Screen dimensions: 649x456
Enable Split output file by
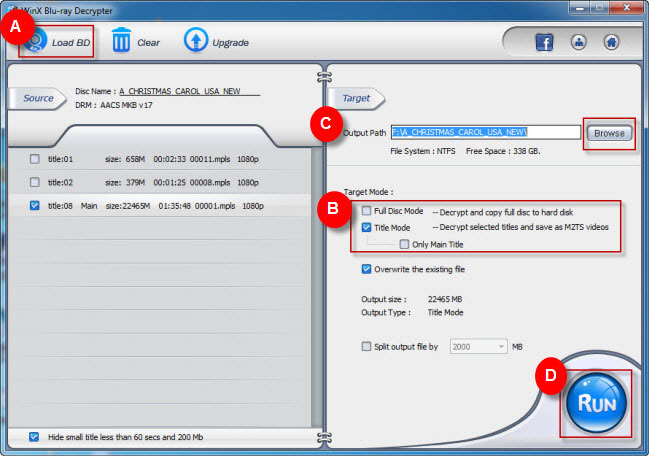tap(366, 346)
